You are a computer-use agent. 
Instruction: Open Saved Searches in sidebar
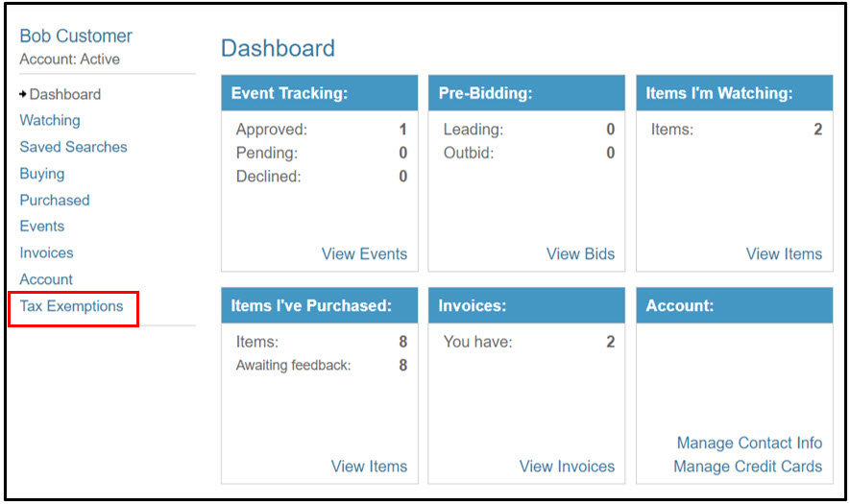pyautogui.click(x=73, y=147)
